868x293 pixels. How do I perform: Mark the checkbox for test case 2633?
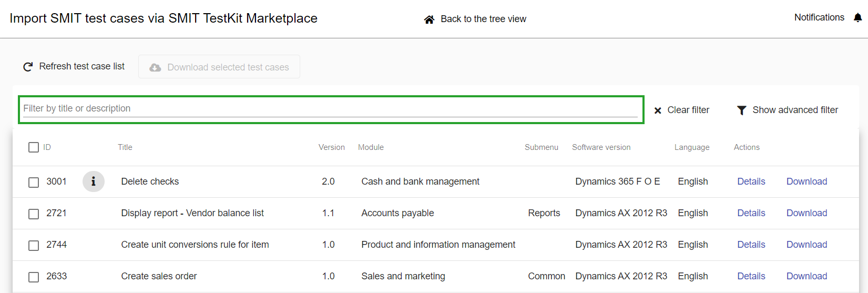34,277
